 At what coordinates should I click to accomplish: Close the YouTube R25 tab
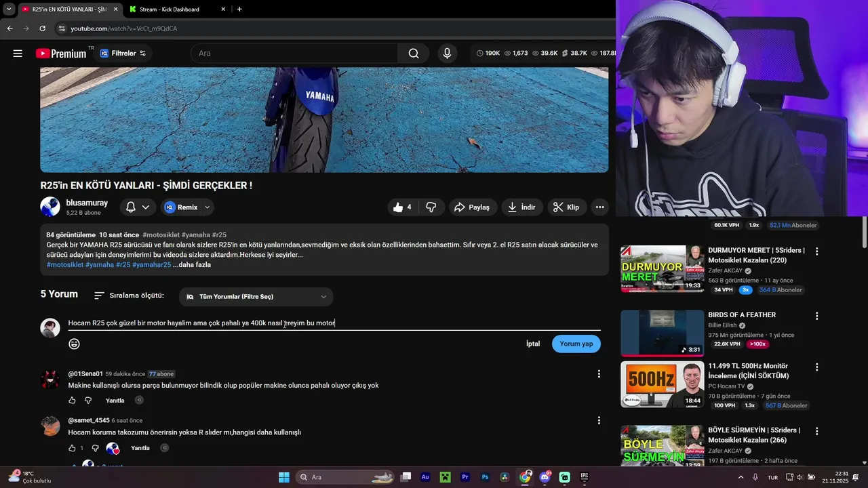coord(115,9)
